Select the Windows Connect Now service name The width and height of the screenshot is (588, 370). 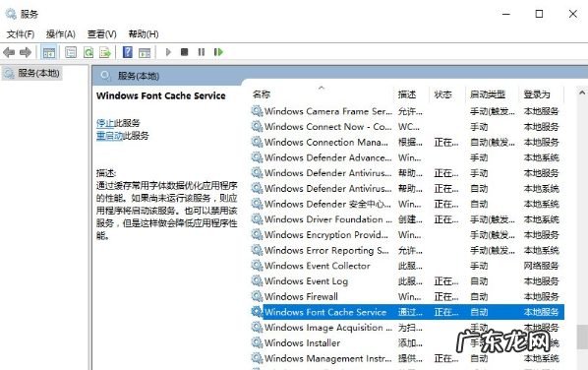[327, 127]
